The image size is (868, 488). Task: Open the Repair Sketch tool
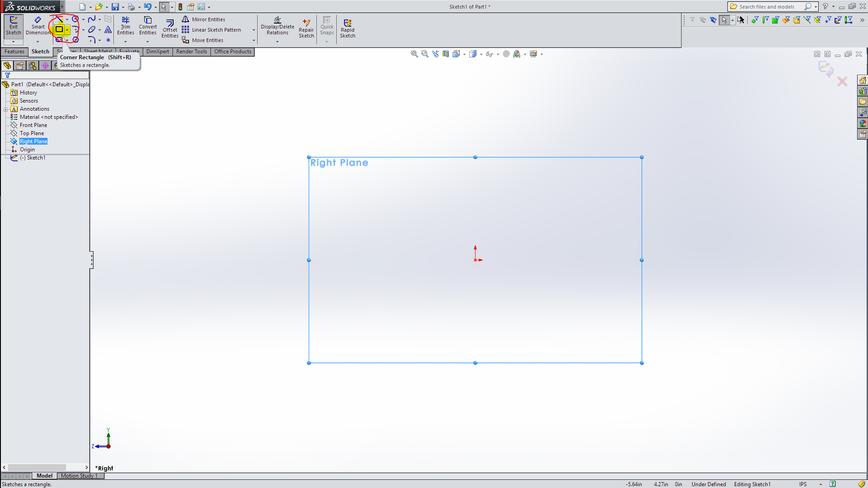tap(306, 28)
